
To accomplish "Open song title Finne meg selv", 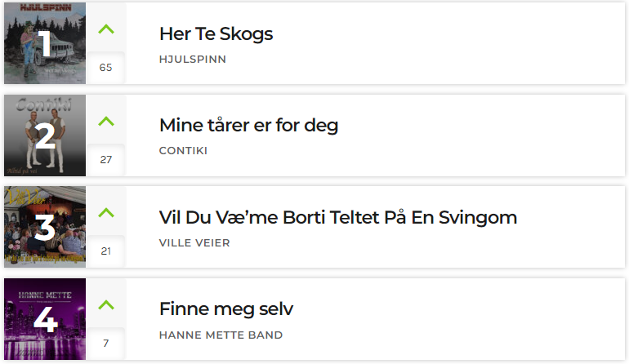I will pos(226,309).
